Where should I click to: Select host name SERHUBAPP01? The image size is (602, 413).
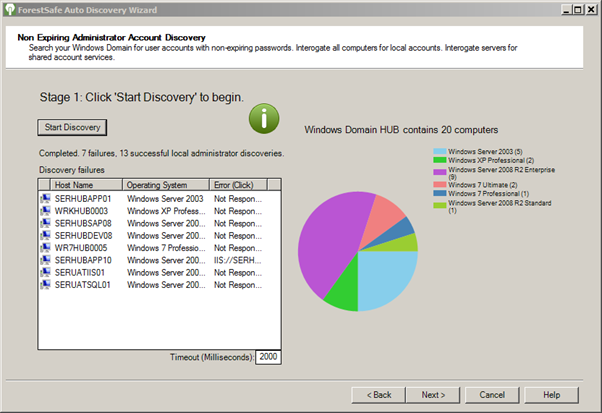point(83,199)
